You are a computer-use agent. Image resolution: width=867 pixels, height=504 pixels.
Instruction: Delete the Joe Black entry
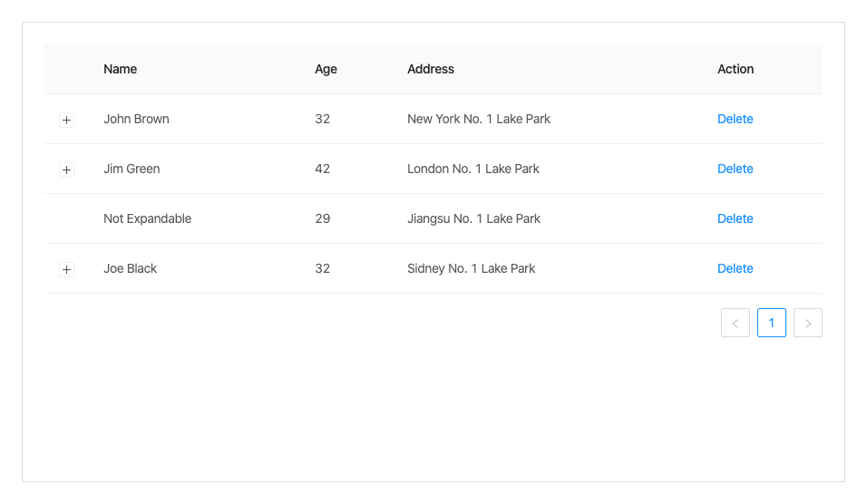click(735, 268)
